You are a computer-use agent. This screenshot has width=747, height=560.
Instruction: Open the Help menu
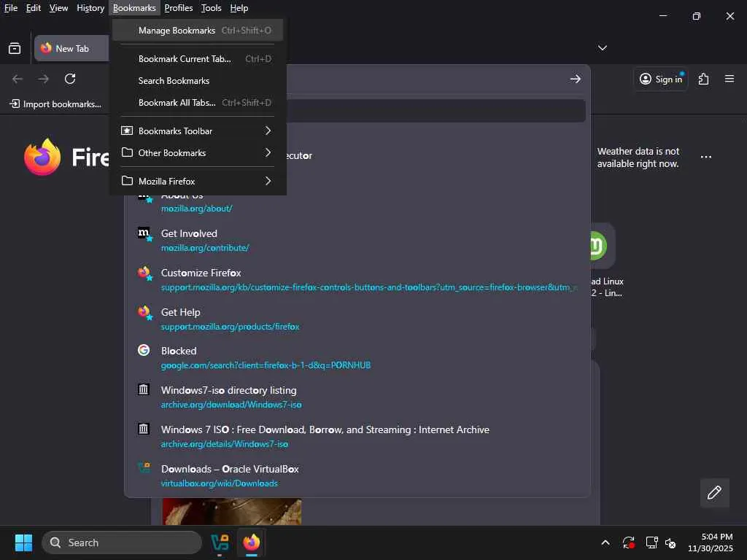click(x=239, y=8)
